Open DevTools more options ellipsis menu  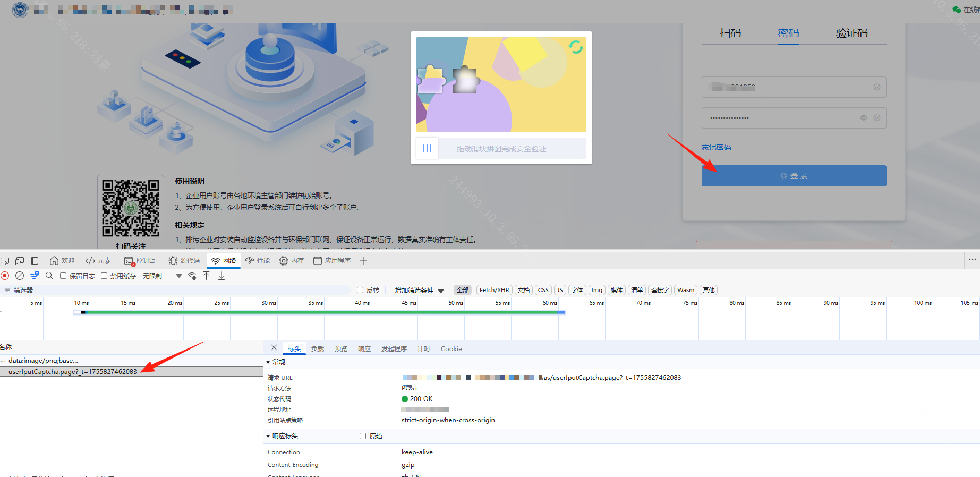click(x=973, y=259)
